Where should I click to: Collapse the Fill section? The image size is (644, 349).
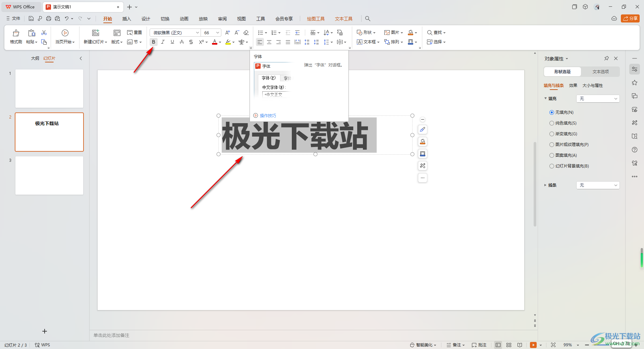(545, 99)
